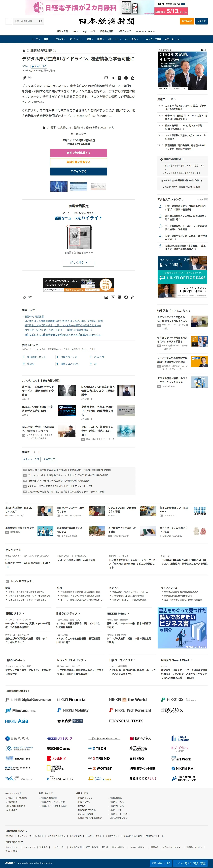Expand the マーケット navigation dropdown
The width and height of the screenshot is (213, 868).
point(76,39)
